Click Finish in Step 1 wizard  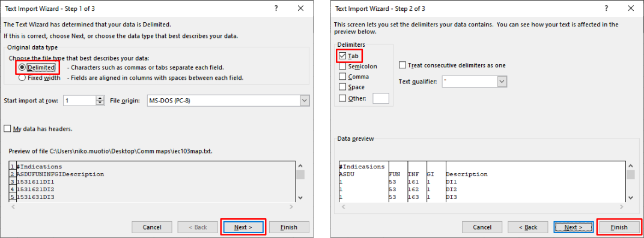point(289,227)
